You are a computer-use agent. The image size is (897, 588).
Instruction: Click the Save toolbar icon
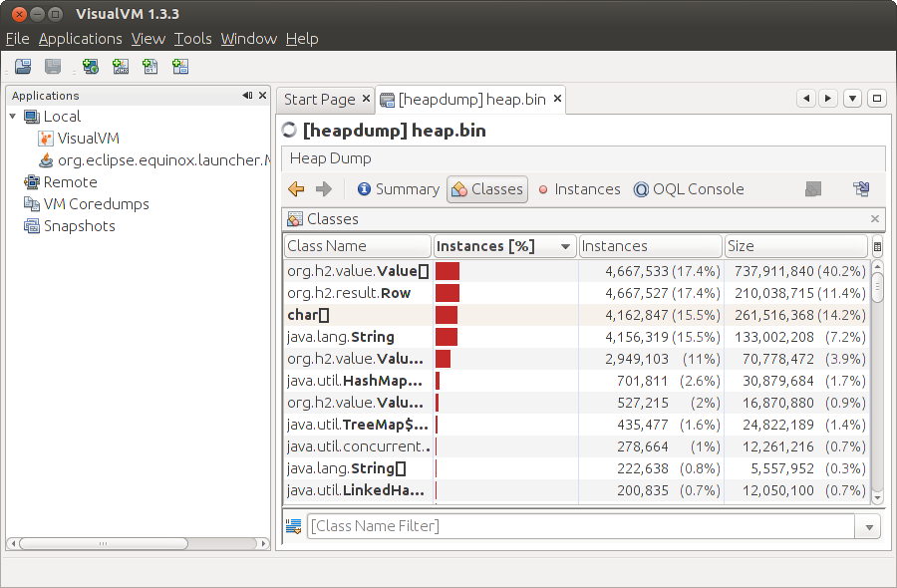point(53,67)
